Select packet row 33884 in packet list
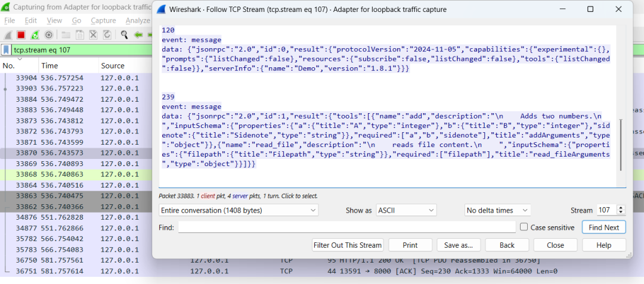 (x=76, y=99)
